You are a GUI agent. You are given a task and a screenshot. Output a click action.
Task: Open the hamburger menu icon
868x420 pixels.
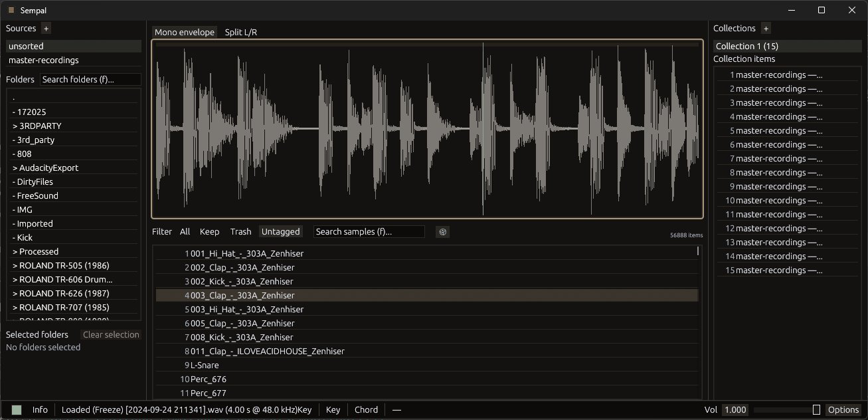click(10, 10)
